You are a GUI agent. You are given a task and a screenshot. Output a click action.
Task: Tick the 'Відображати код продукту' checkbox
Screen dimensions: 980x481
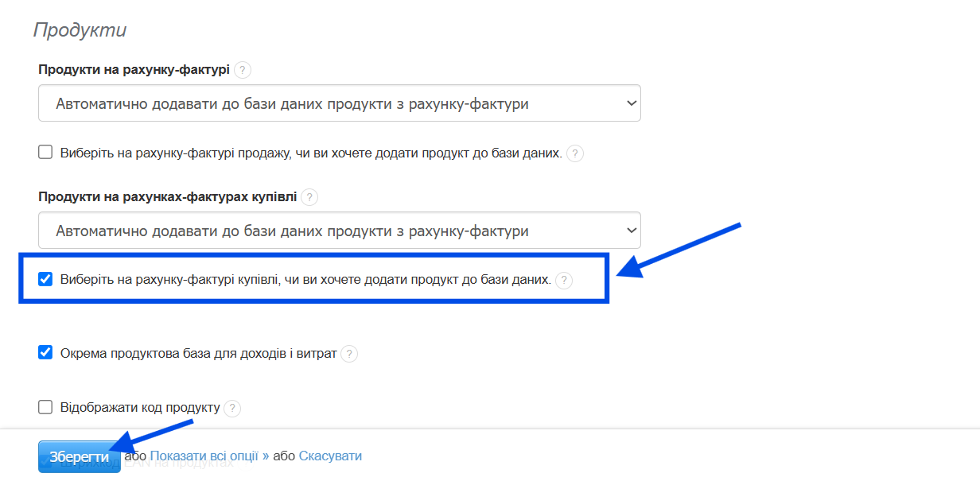point(45,407)
